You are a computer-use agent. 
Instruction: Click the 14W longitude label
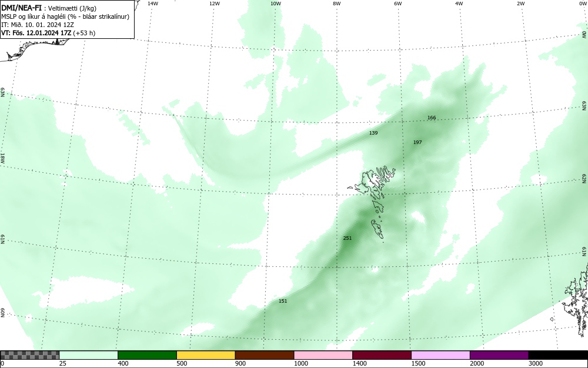tap(153, 4)
